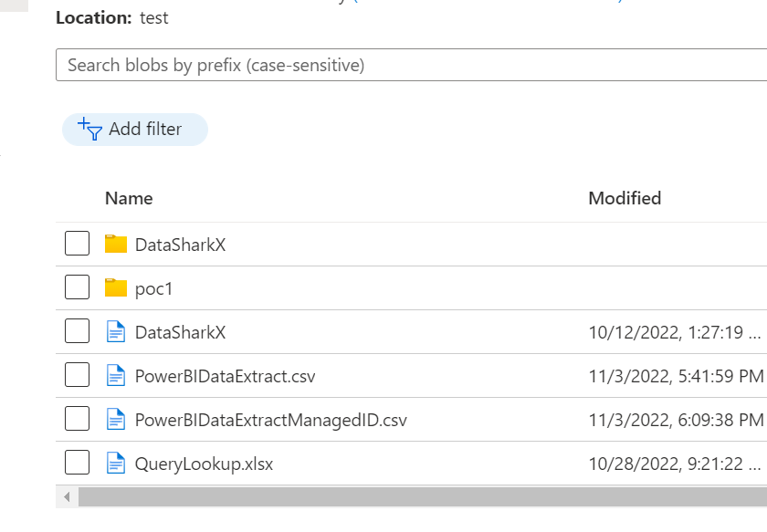Click the PowerBIDataExtract.csv file icon

click(116, 376)
